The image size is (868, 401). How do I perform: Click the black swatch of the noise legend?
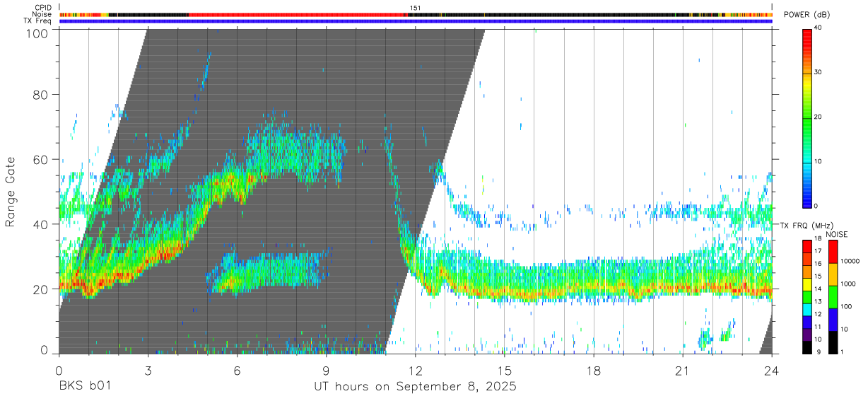click(833, 342)
